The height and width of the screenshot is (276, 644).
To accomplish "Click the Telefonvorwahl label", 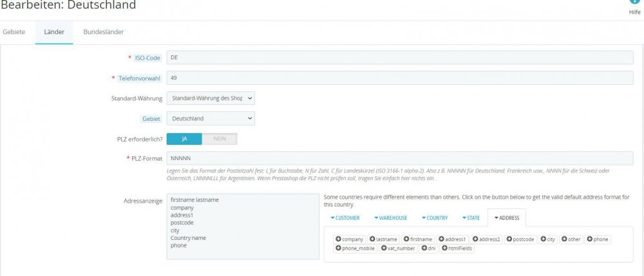I will (140, 78).
